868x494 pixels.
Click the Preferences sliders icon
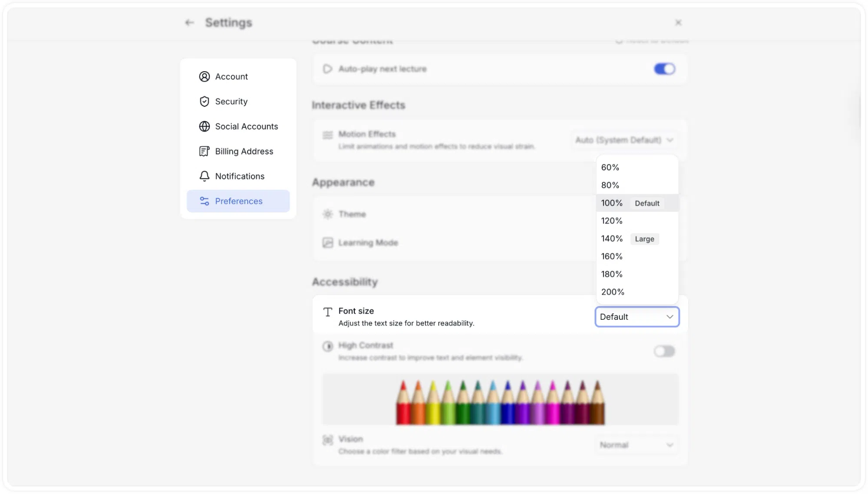pyautogui.click(x=205, y=201)
